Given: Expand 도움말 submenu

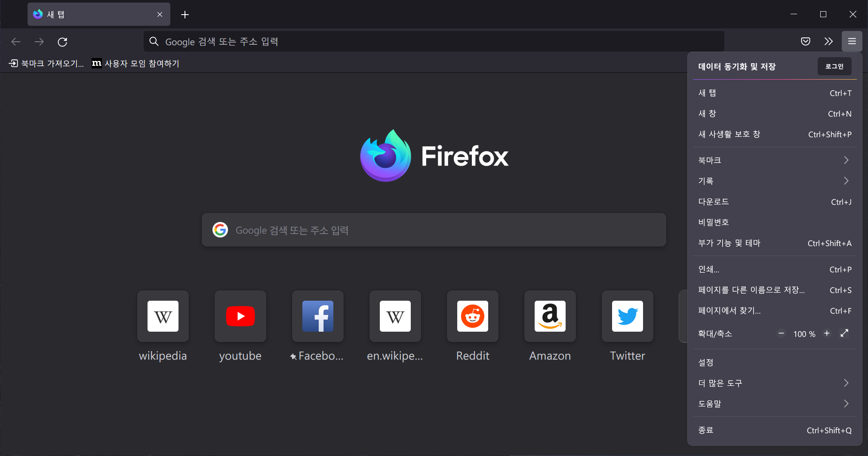Looking at the screenshot, I should pos(775,404).
